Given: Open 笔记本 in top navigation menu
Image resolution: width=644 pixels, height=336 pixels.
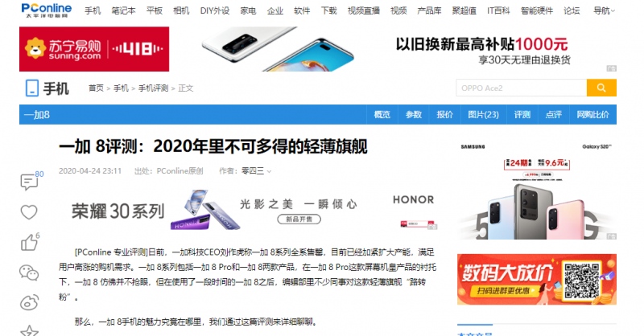Looking at the screenshot, I should click(x=123, y=10).
